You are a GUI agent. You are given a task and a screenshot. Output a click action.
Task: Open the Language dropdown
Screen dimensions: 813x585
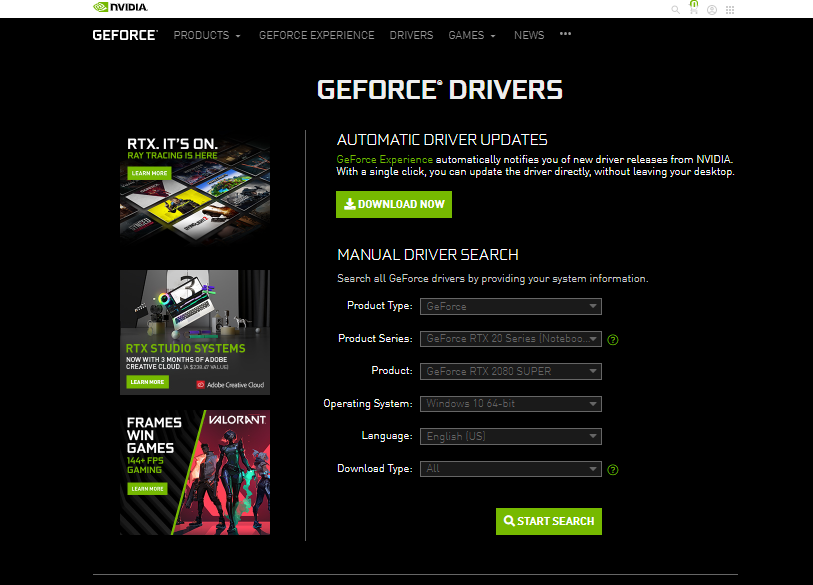(511, 437)
